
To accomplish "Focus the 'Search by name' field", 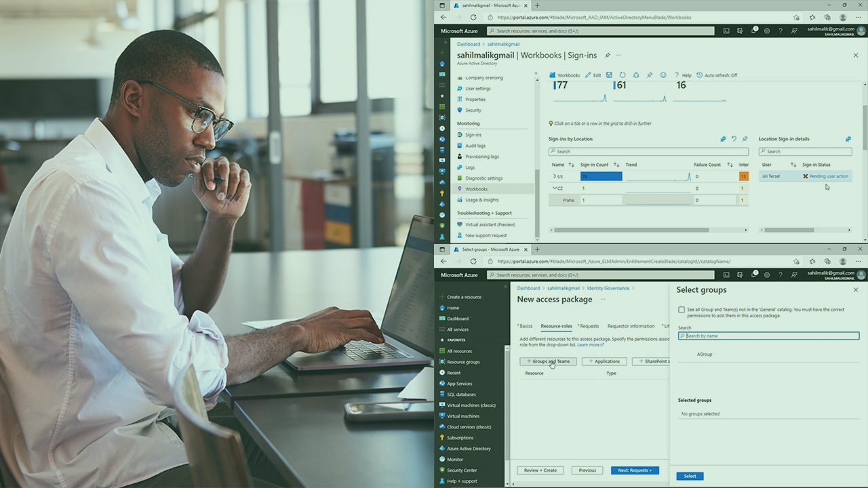I will coord(768,335).
